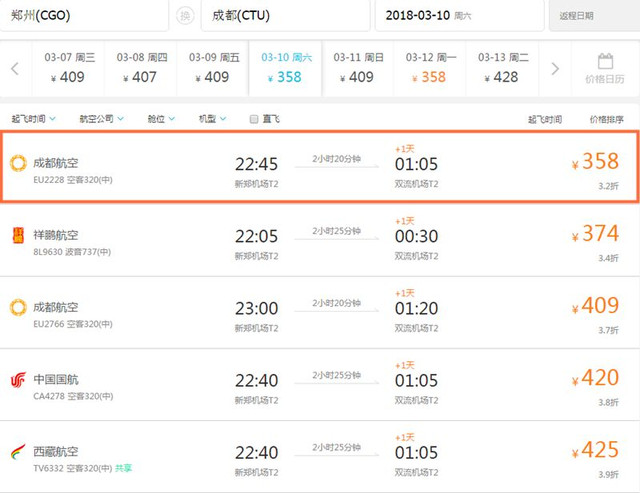Click the departure city field 郑州(CGO)

(84, 16)
